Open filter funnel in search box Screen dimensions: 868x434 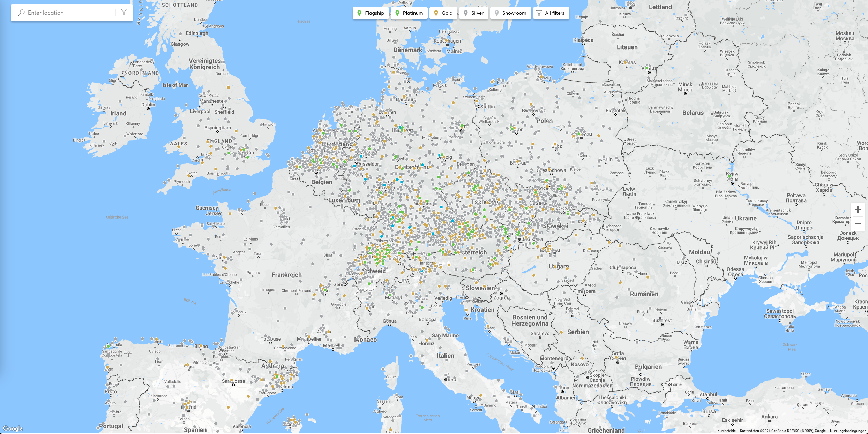click(124, 12)
